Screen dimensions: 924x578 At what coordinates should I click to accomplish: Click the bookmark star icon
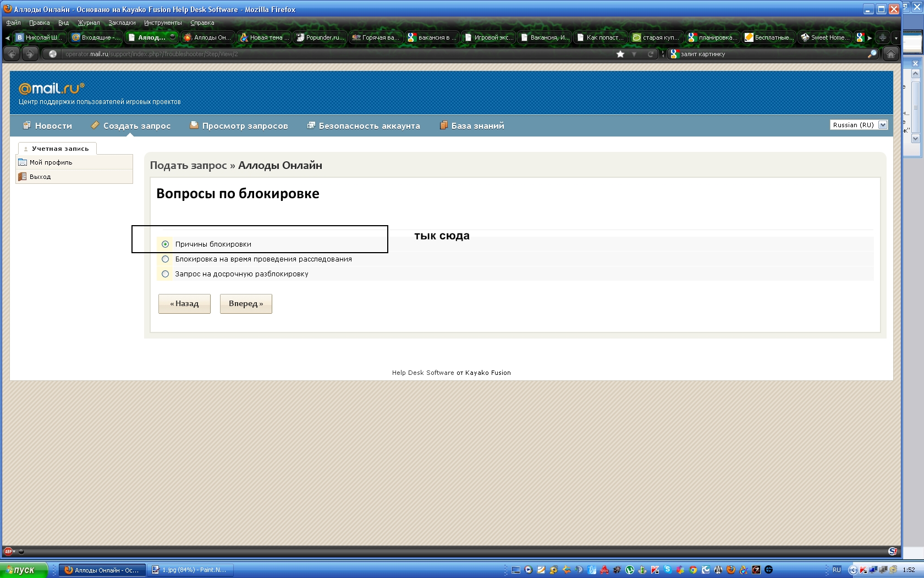point(620,54)
